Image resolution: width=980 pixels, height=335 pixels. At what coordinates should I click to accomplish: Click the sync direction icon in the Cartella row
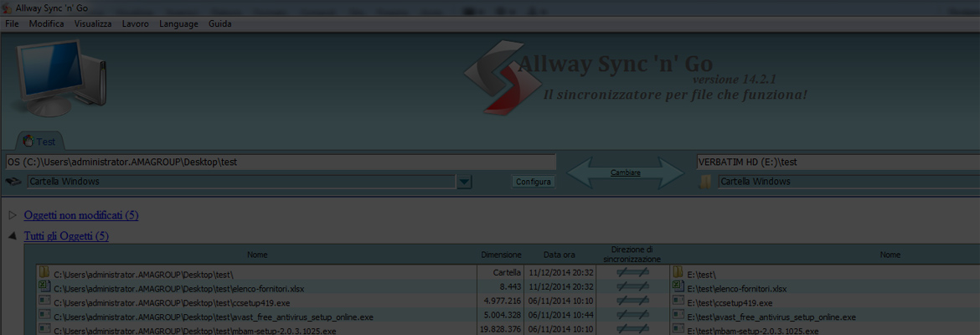click(x=632, y=272)
